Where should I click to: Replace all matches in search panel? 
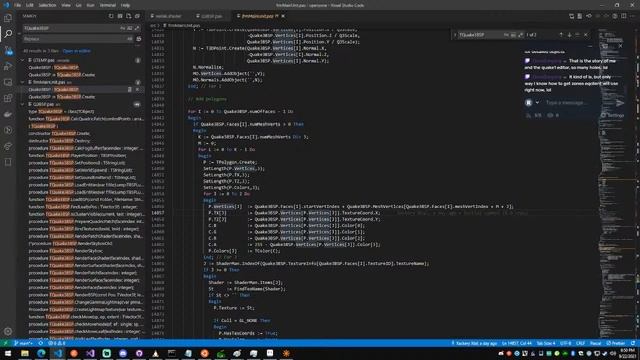[139, 39]
